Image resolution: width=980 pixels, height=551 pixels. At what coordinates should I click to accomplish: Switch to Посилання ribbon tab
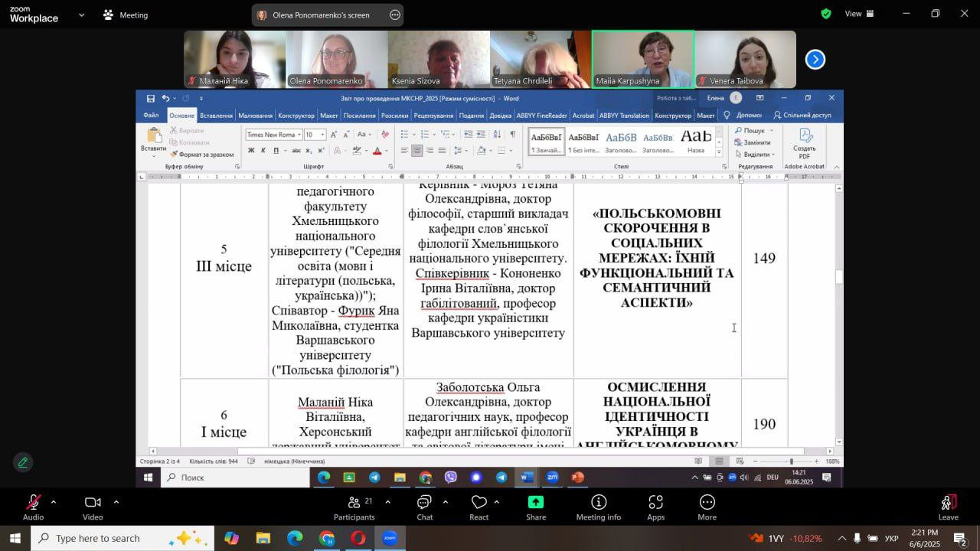click(x=359, y=116)
